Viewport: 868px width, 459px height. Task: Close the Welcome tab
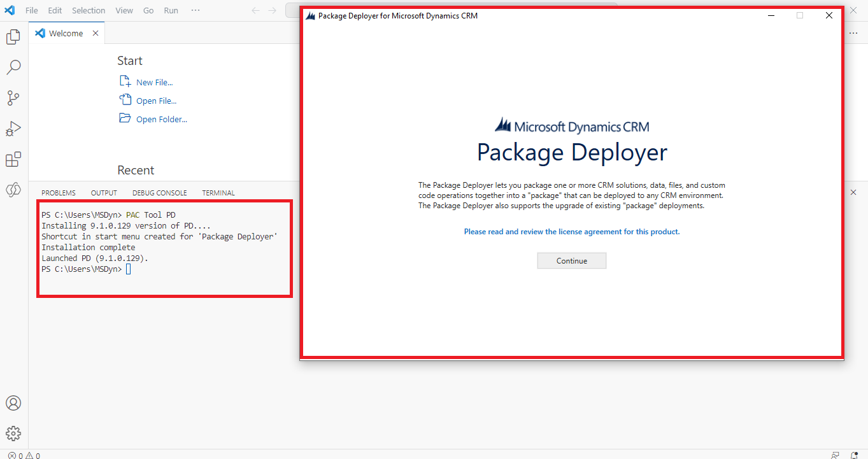[x=96, y=33]
